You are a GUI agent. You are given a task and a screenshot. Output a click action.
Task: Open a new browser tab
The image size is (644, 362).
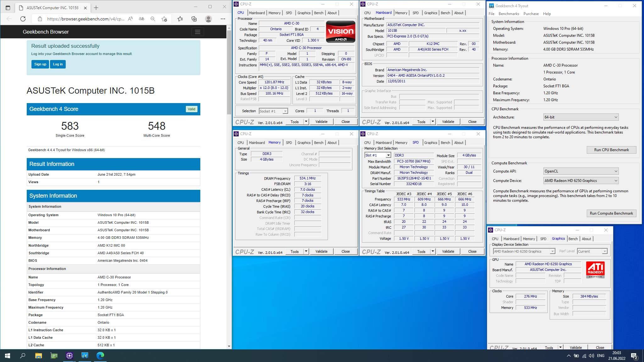(x=96, y=8)
